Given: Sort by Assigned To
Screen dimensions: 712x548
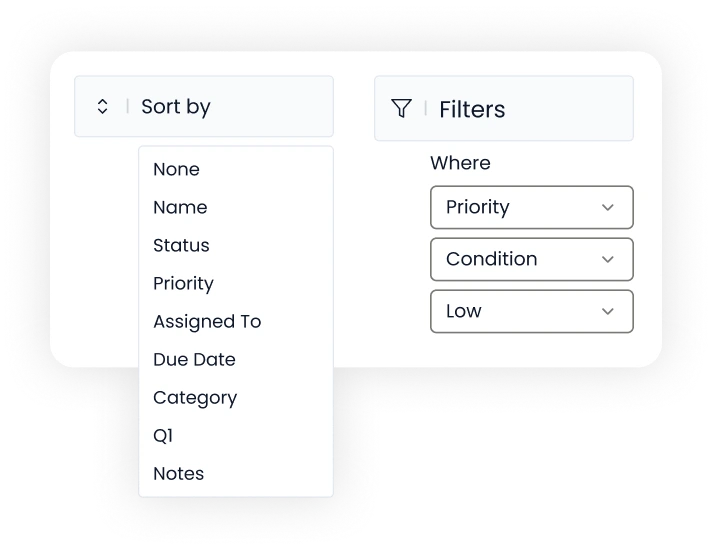Looking at the screenshot, I should tap(207, 322).
